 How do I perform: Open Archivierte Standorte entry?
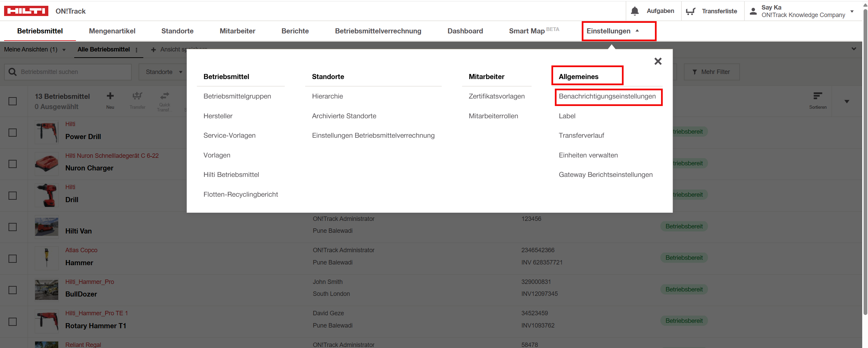tap(344, 116)
